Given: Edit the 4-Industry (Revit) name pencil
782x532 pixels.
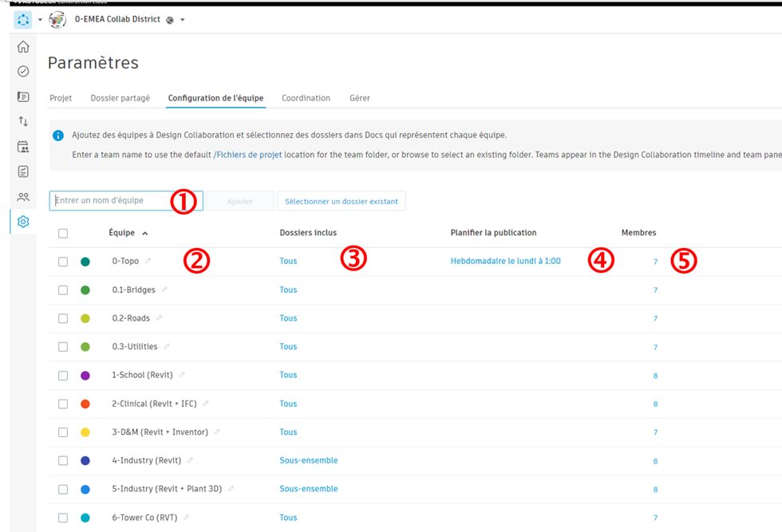Looking at the screenshot, I should tap(190, 460).
